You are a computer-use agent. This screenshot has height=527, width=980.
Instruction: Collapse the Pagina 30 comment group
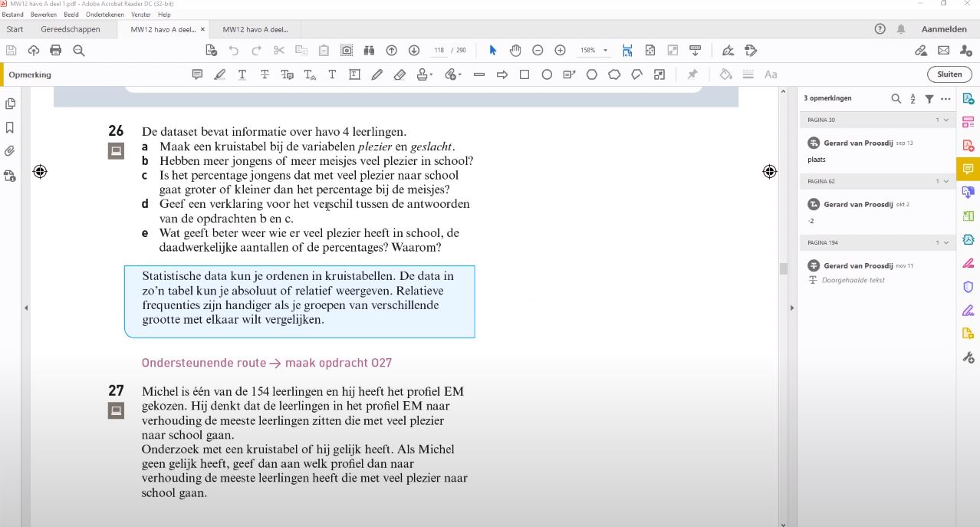coord(945,120)
